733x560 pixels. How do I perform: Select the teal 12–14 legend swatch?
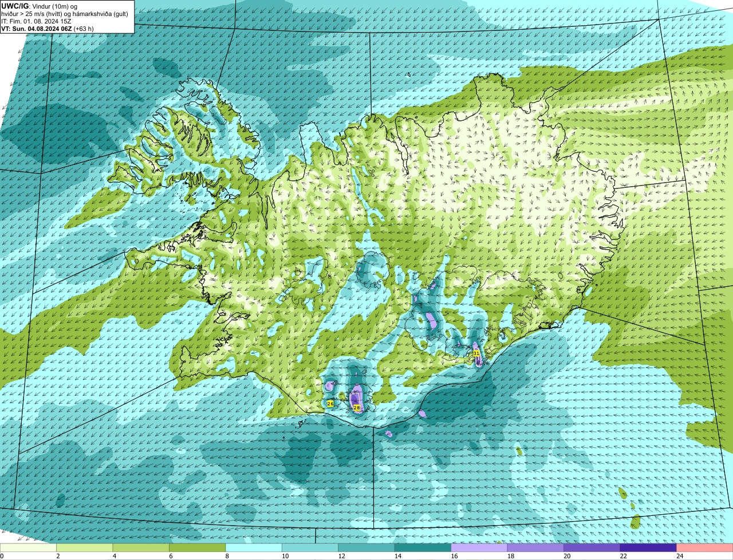pos(366,547)
